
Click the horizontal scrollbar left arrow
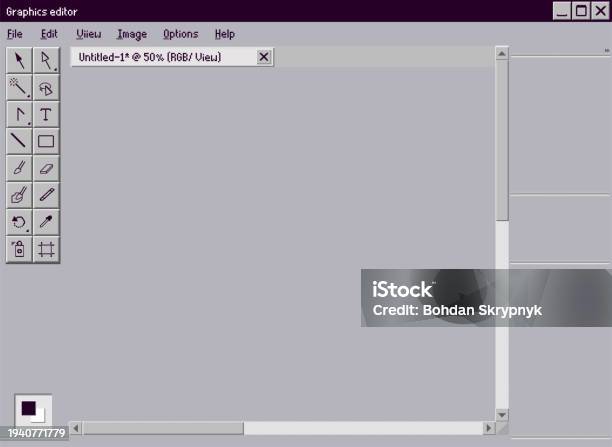(76, 428)
